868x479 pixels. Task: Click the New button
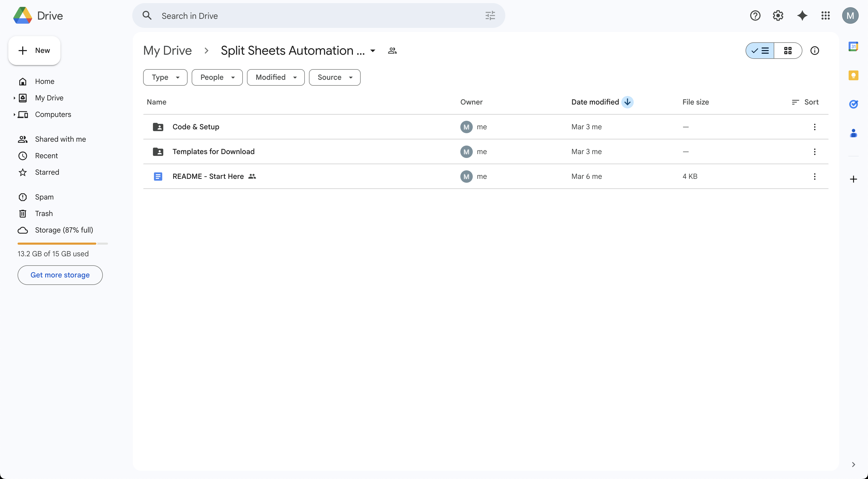[34, 51]
